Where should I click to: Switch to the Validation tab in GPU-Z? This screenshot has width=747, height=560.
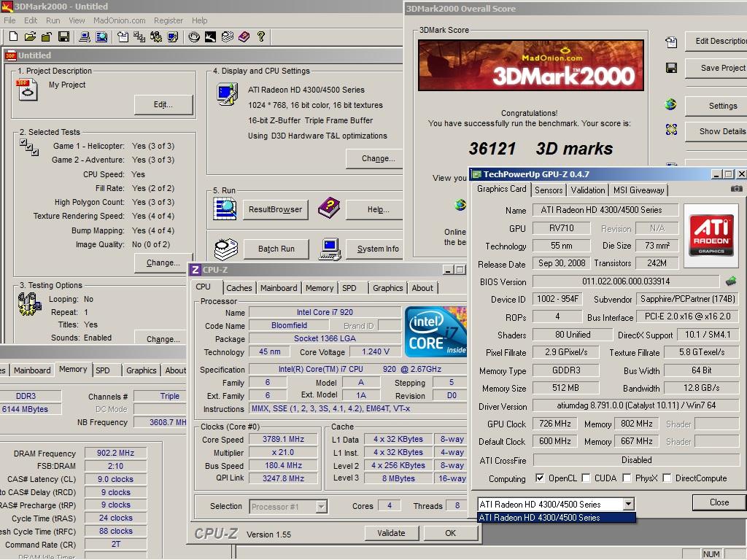click(587, 190)
